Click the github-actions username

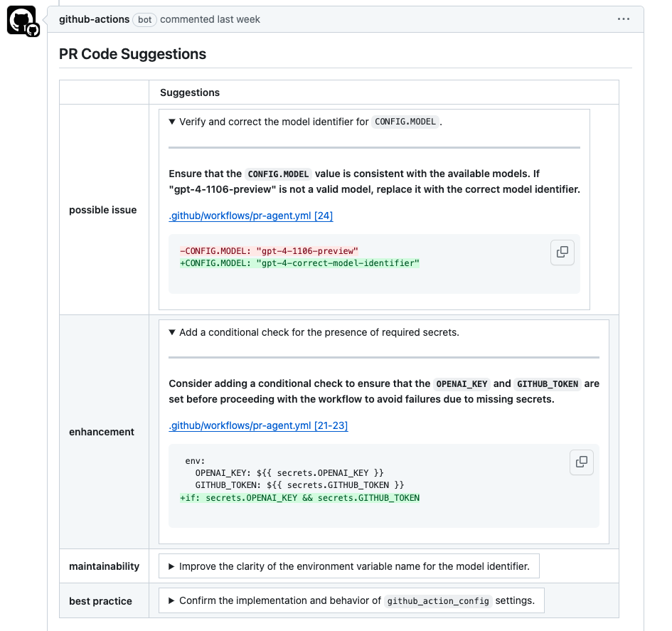(x=94, y=19)
